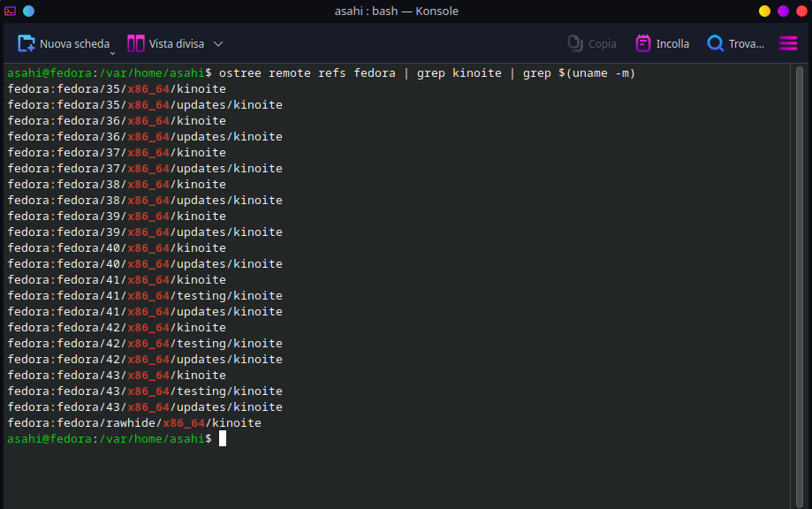Screen dimensions: 812x509
Task: Click the fedora/rawhide/x86_64/kinoite output line
Action: click(x=134, y=423)
